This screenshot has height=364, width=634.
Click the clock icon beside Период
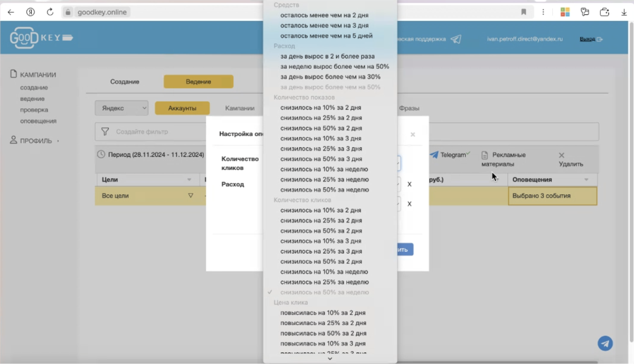[101, 154]
